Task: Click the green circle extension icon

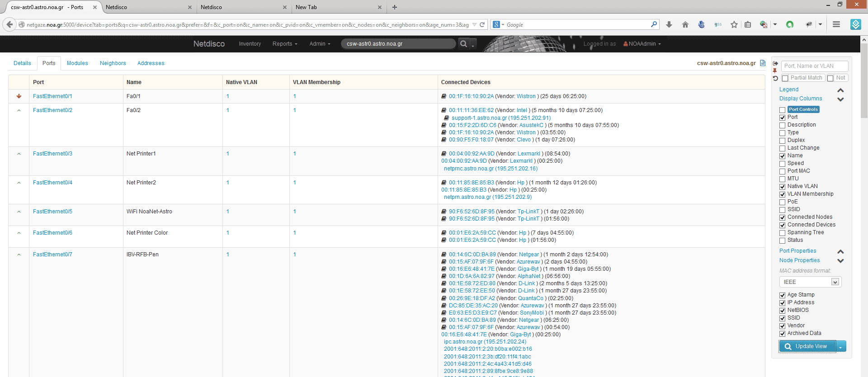Action: (790, 24)
